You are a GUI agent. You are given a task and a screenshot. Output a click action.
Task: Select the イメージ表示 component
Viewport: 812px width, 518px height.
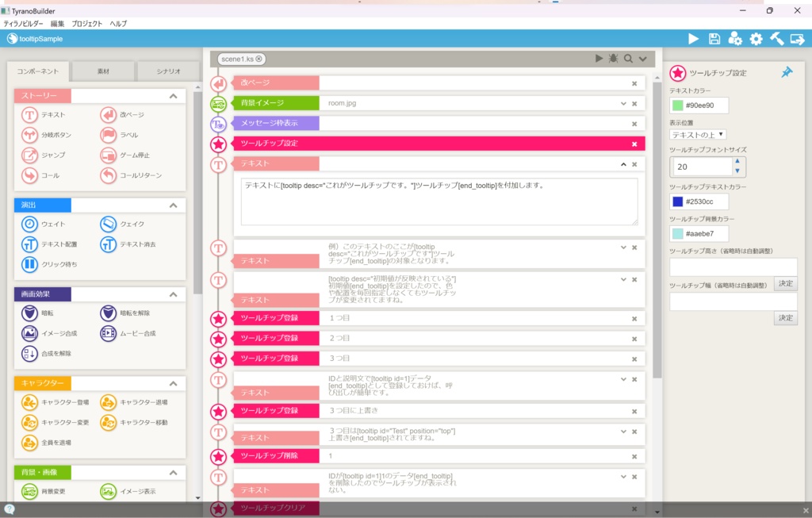[128, 491]
